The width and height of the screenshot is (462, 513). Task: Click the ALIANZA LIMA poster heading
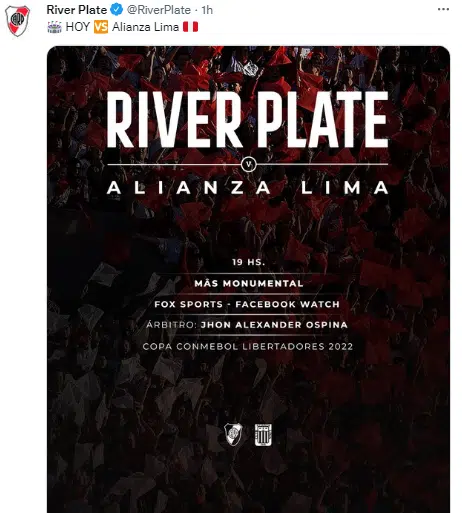[x=248, y=188]
